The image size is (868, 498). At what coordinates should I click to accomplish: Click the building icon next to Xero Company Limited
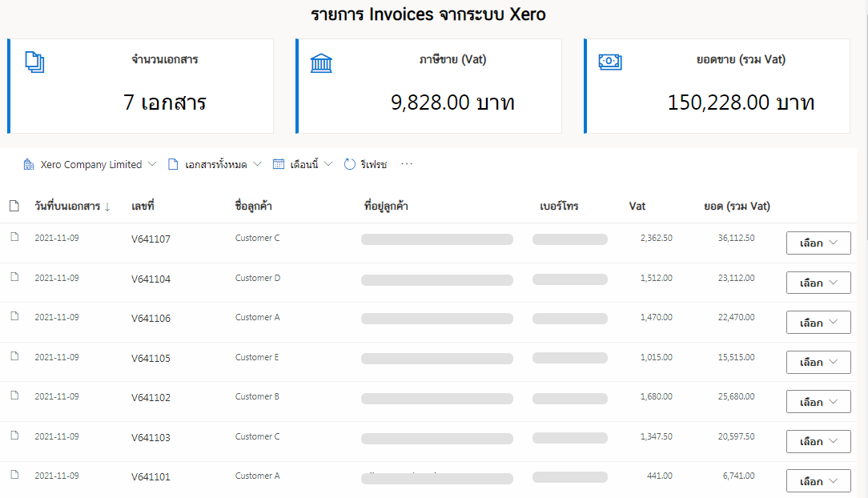30,163
